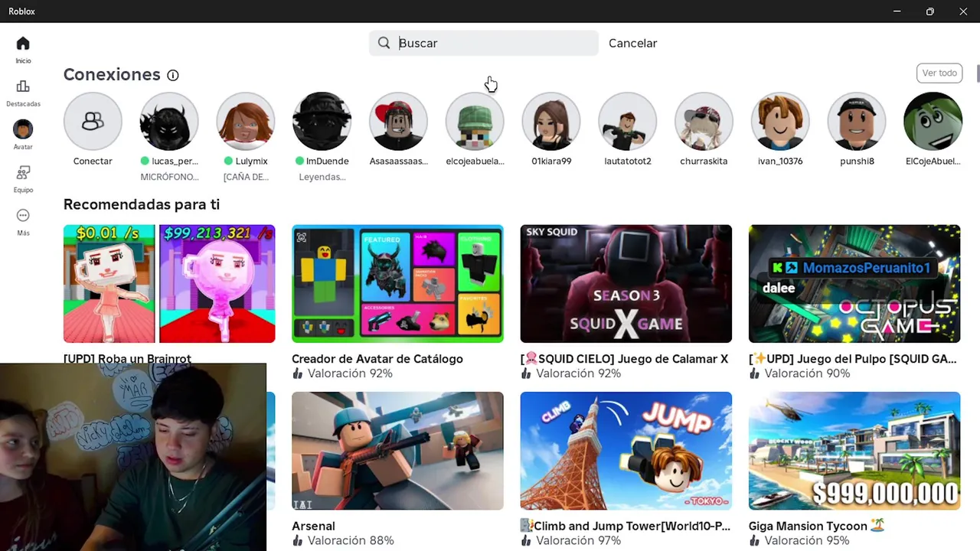Image resolution: width=980 pixels, height=551 pixels.
Task: Open Octopus Game thumbnail
Action: click(x=854, y=284)
